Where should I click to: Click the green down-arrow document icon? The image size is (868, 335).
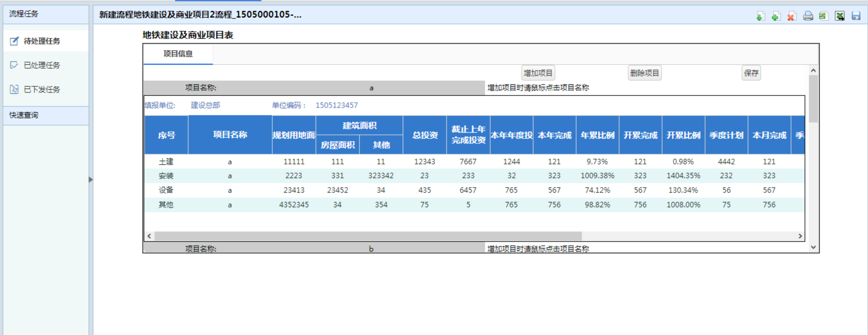click(x=760, y=16)
